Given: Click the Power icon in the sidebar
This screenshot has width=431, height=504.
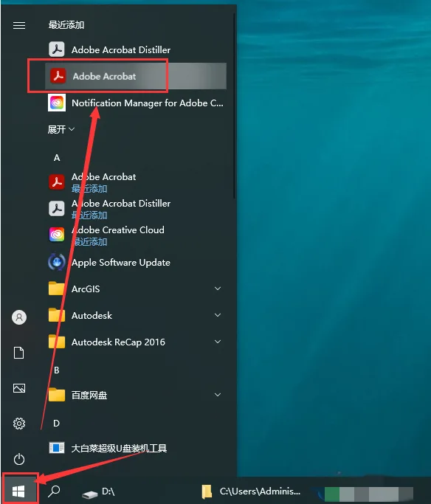Looking at the screenshot, I should click(19, 459).
